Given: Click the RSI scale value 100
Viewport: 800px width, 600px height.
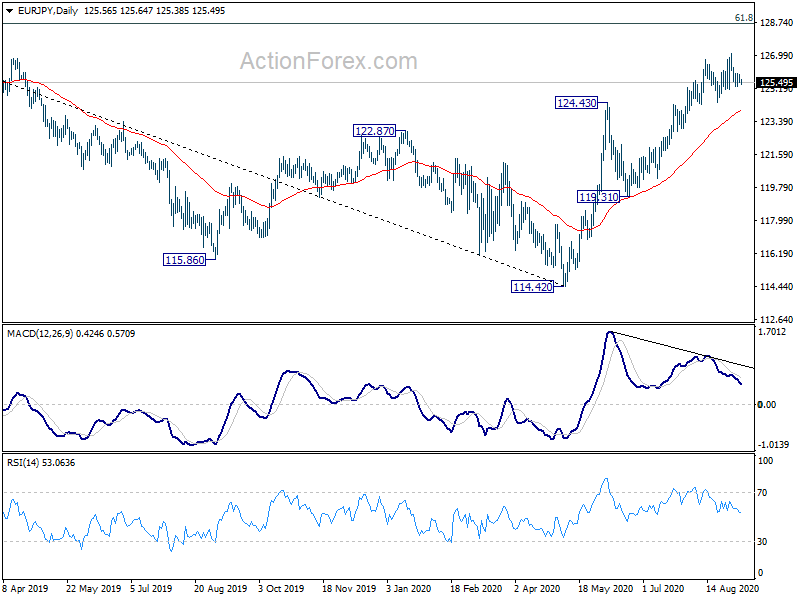Looking at the screenshot, I should pyautogui.click(x=766, y=461).
